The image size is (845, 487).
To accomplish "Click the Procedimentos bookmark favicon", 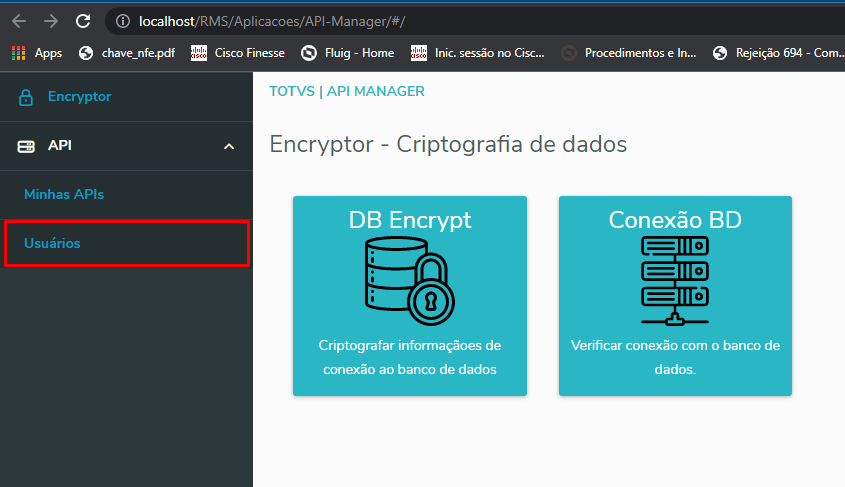I will click(569, 53).
